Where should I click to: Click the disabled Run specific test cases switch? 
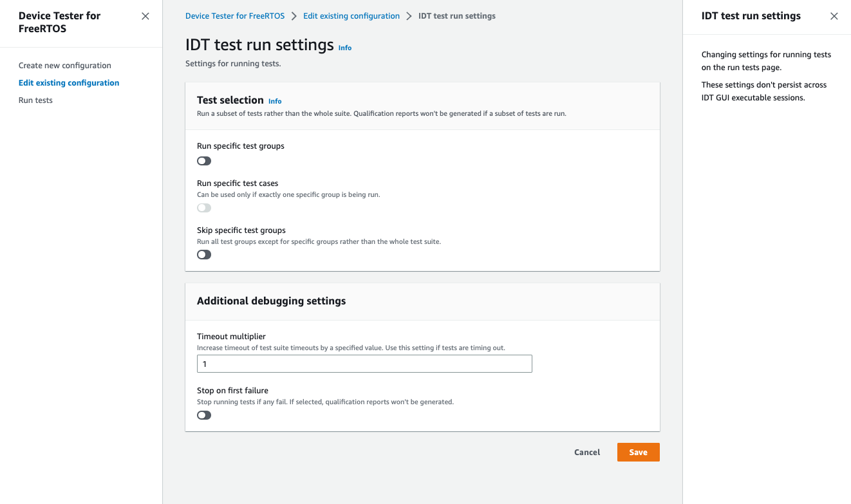click(x=204, y=207)
